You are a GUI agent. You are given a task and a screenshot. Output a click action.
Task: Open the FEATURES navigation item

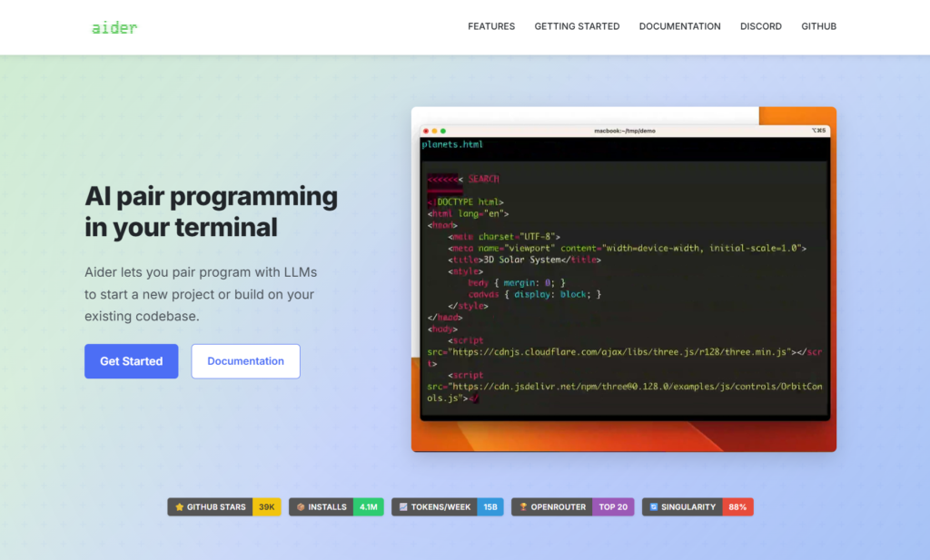tap(491, 26)
